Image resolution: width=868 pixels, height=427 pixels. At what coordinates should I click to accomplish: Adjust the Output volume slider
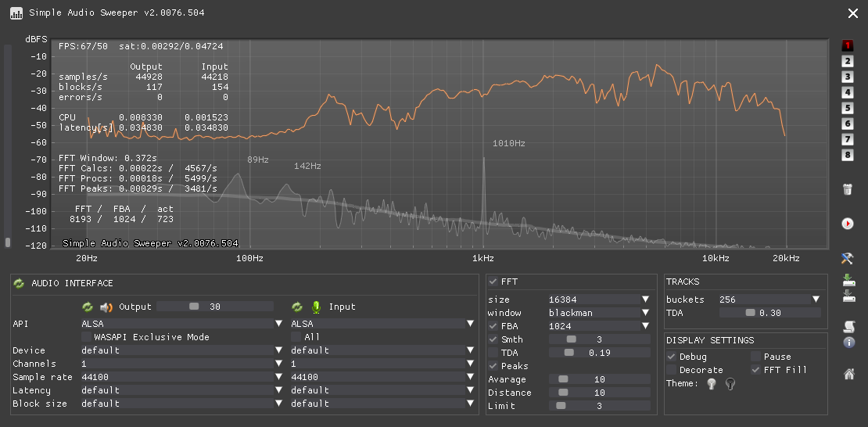(215, 307)
